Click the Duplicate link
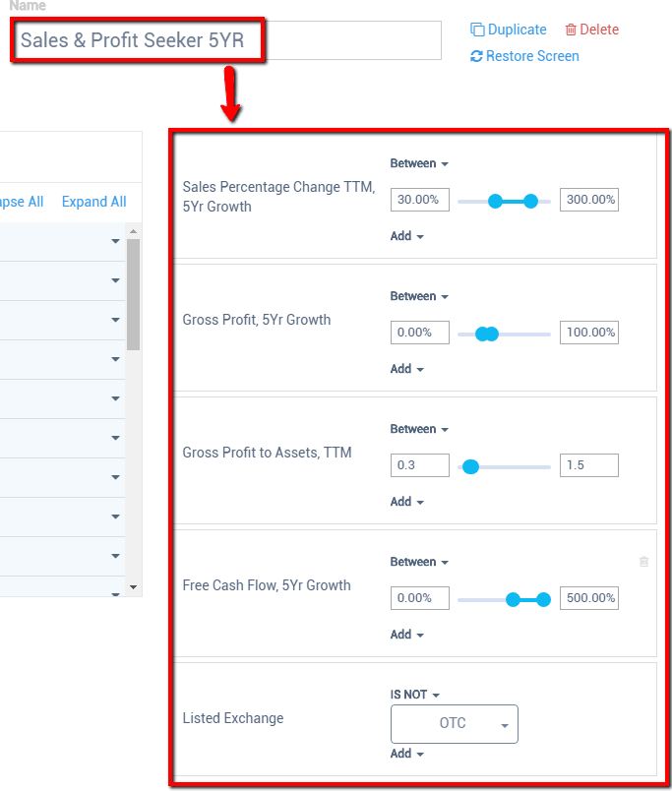Screen dimensions: 672x791 [517, 30]
